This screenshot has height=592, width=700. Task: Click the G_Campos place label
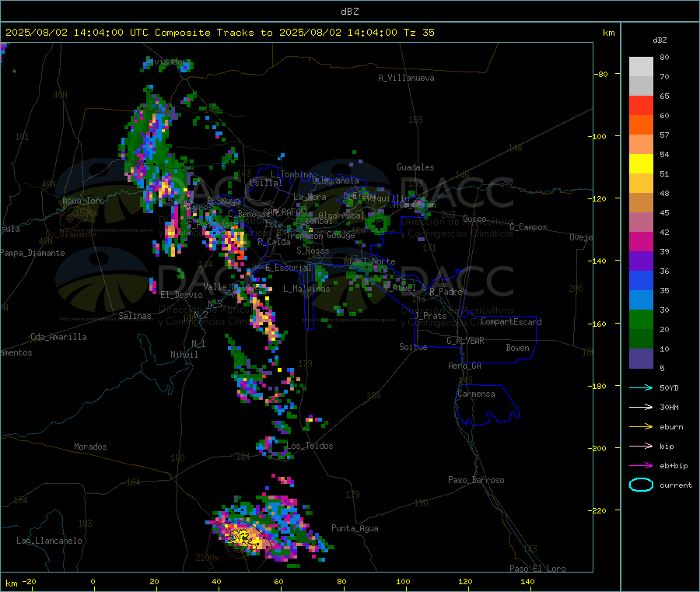point(528,227)
